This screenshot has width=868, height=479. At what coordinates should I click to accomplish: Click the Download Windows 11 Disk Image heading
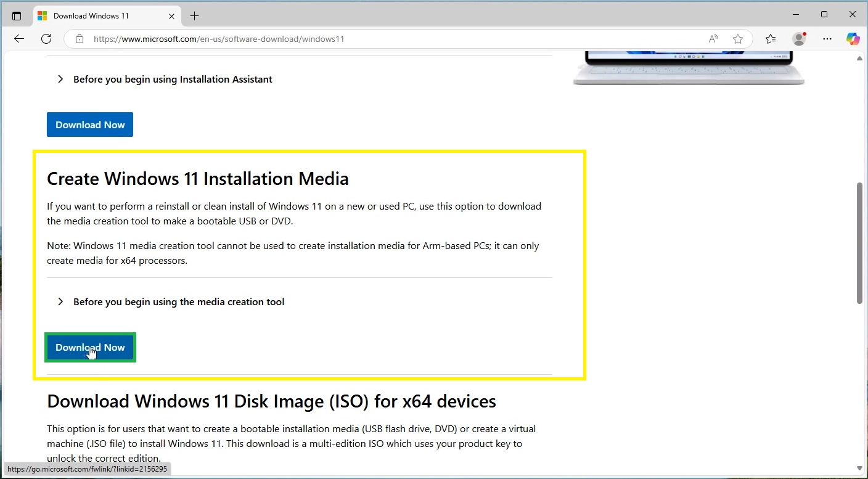[271, 401]
